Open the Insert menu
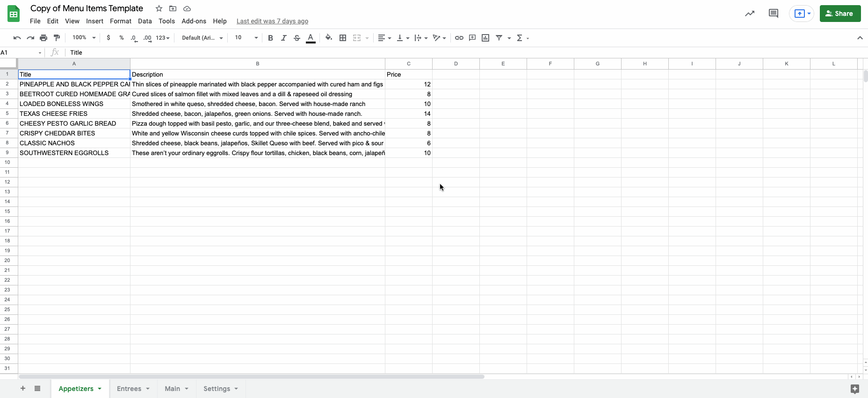 tap(94, 21)
